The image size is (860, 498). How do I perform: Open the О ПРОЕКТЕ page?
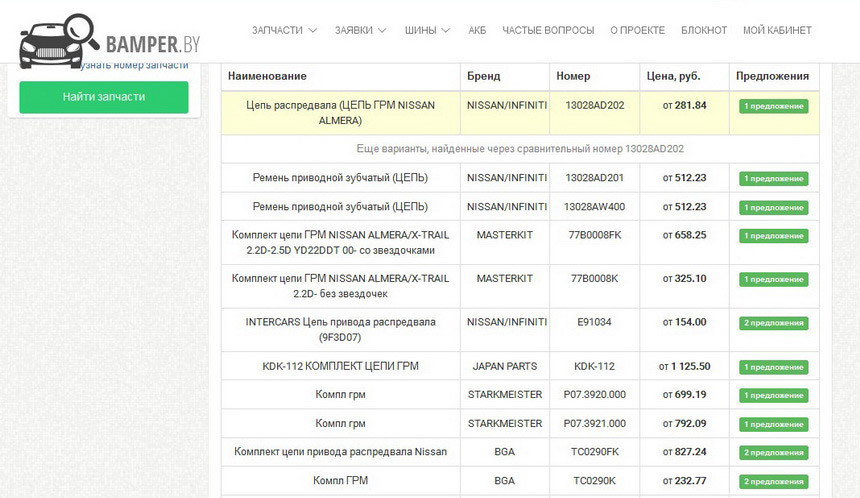(x=637, y=30)
